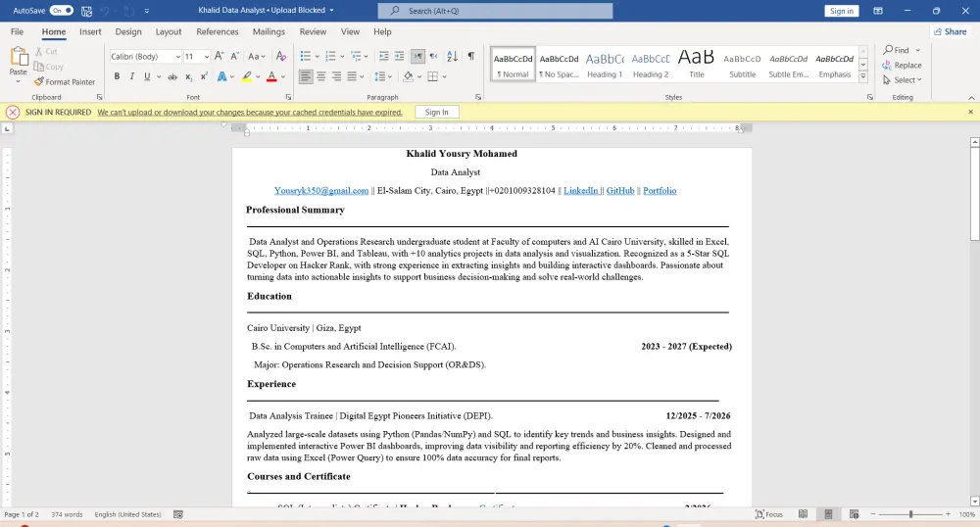Open the Borders dropdown arrow

444,76
